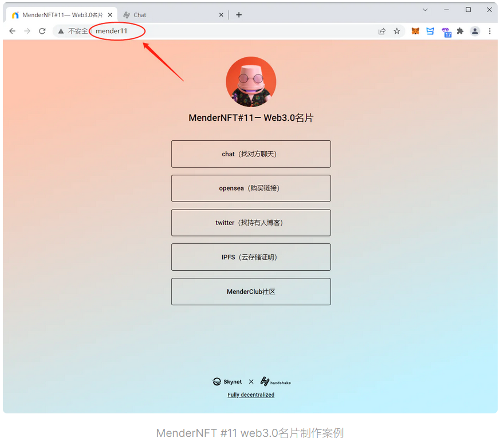Viewport: 504px width, 442px height.
Task: Open the user profile avatar icon
Action: click(475, 31)
